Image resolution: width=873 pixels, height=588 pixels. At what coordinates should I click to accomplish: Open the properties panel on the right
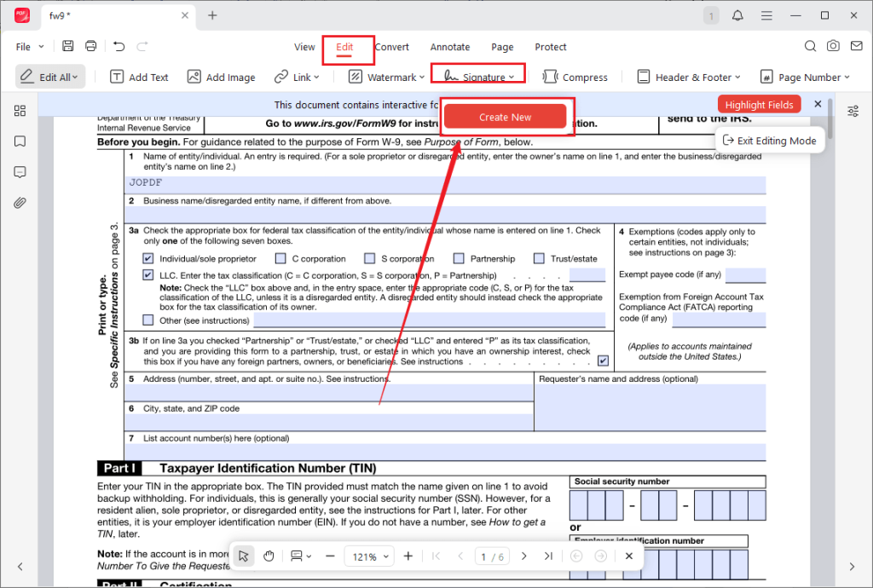click(x=853, y=112)
